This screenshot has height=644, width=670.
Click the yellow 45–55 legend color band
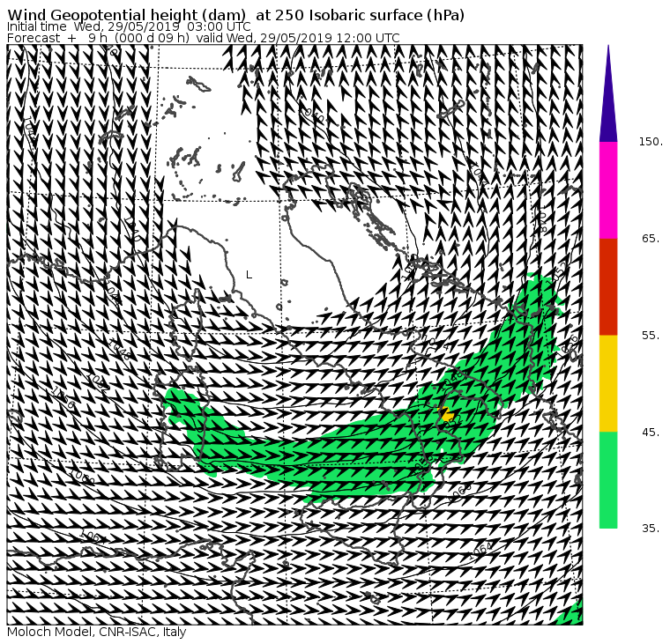[x=608, y=383]
